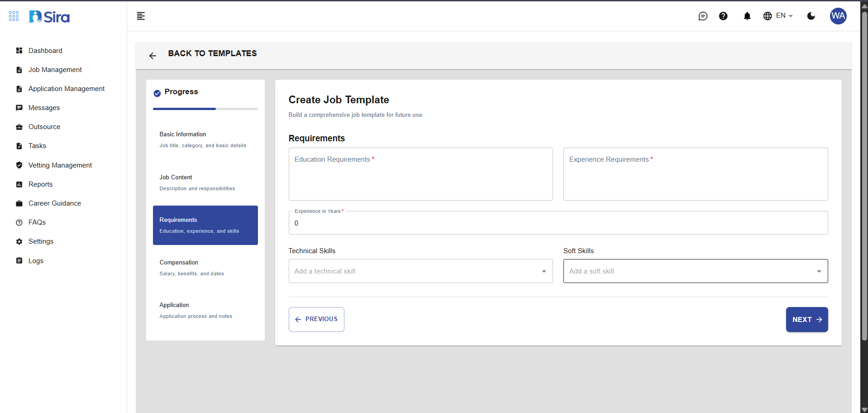Click the Sira logo
This screenshot has height=413, width=868.
(49, 16)
